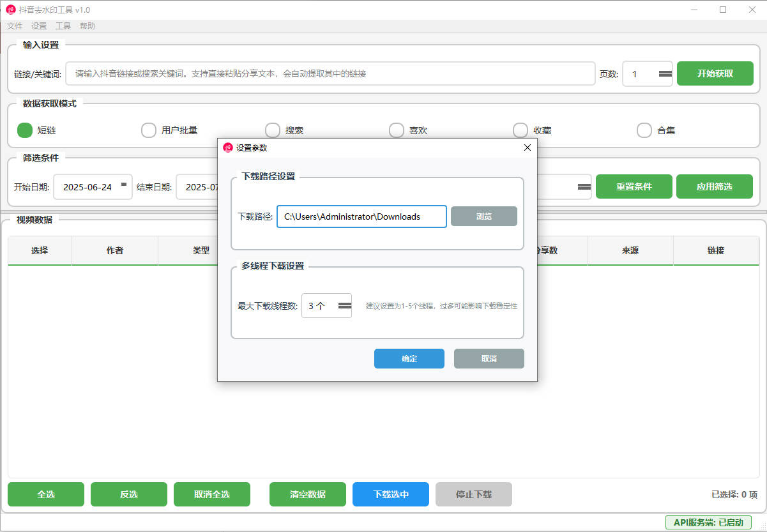
Task: Click the thread hint text 建议设置为1-5个线程
Action: [441, 306]
